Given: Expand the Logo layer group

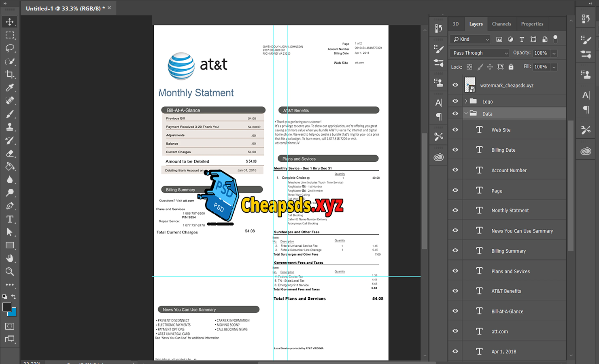Looking at the screenshot, I should (x=466, y=101).
